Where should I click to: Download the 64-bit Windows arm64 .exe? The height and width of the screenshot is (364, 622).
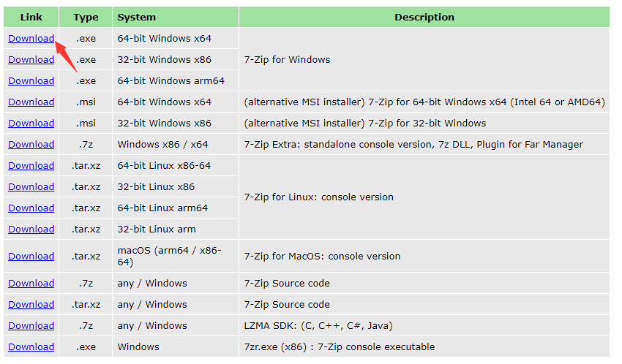(x=31, y=81)
